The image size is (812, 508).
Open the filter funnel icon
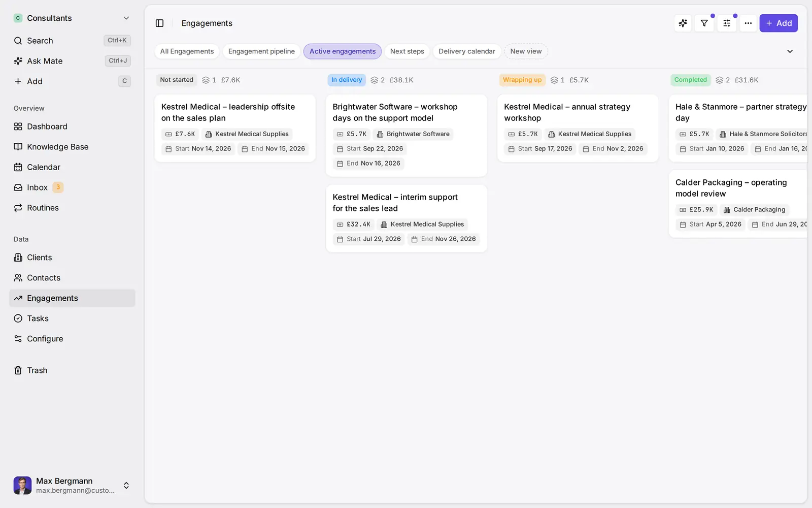tap(704, 23)
